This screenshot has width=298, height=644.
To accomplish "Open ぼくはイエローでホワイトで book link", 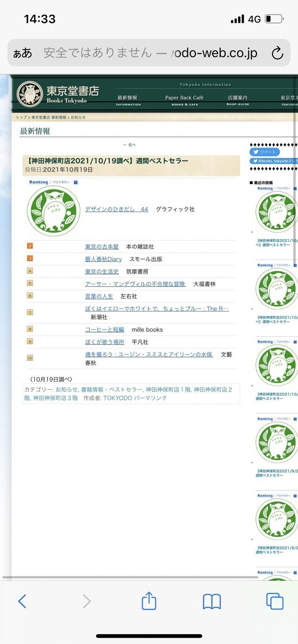I will tap(157, 308).
